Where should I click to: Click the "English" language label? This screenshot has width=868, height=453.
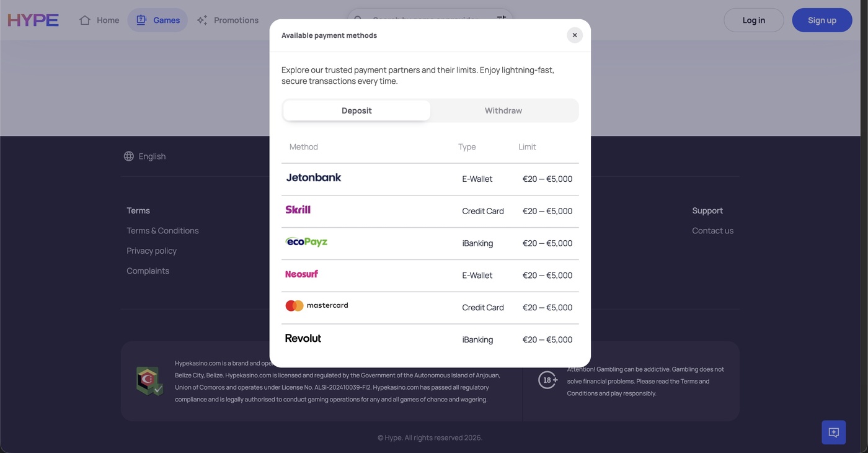pos(152,156)
